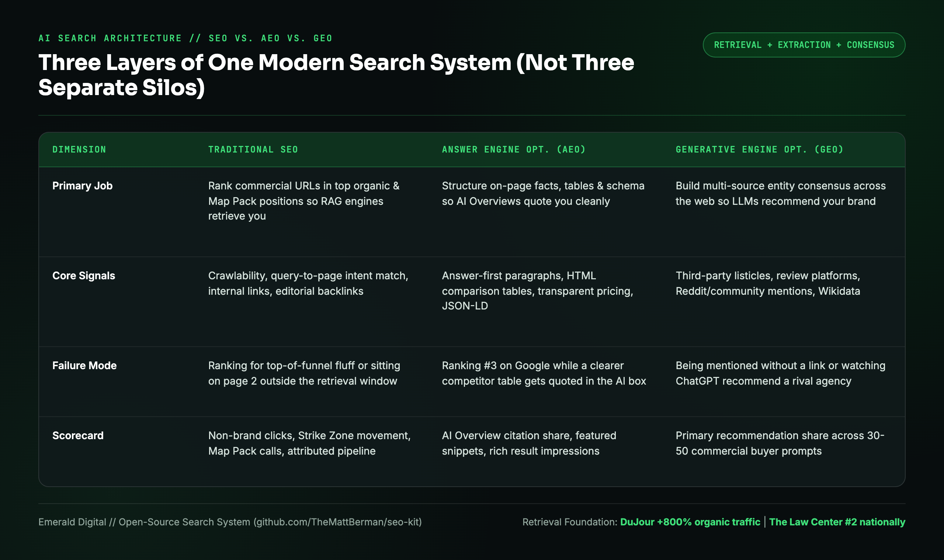944x560 pixels.
Task: Click the 'Generative Engine Opt. (GEO)' header
Action: pos(759,150)
